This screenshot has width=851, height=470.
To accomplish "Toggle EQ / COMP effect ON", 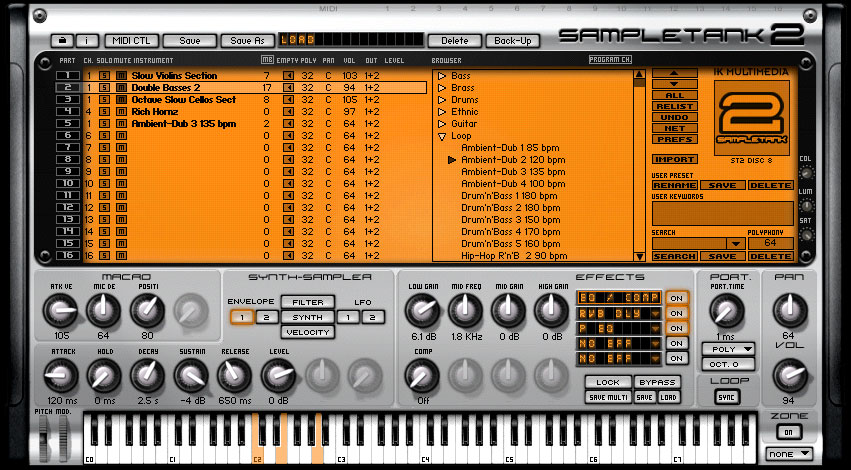I will (676, 298).
